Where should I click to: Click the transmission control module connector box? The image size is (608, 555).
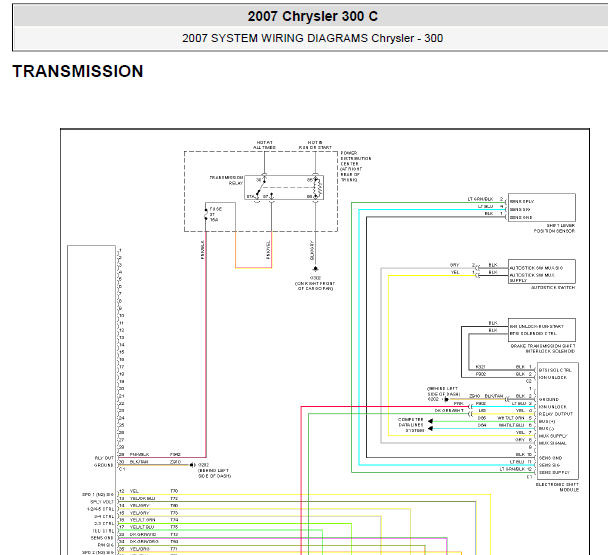point(92,399)
